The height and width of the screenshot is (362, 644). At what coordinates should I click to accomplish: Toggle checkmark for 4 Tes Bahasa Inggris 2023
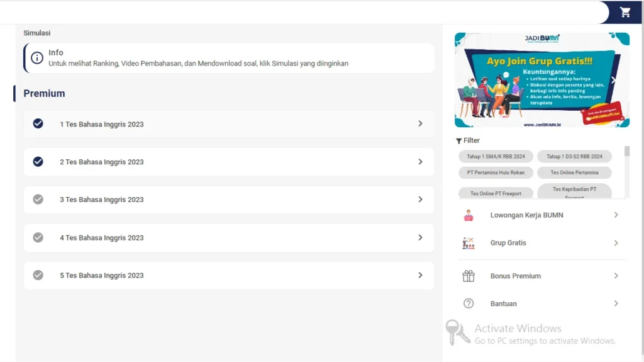coord(38,237)
